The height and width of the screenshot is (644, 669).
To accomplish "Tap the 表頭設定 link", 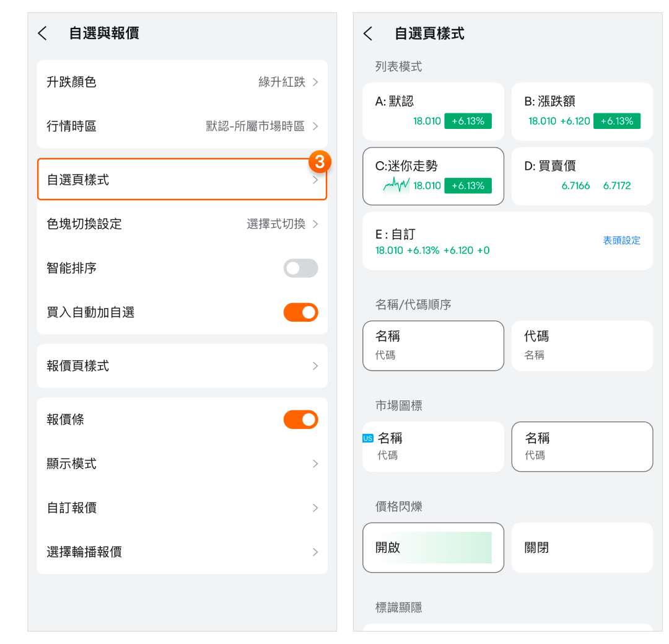I will pyautogui.click(x=621, y=240).
